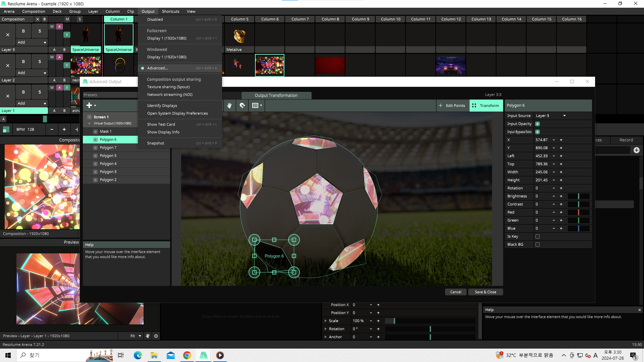644x362 pixels.
Task: Select the Polygon 4 slice in list
Action: click(x=108, y=164)
